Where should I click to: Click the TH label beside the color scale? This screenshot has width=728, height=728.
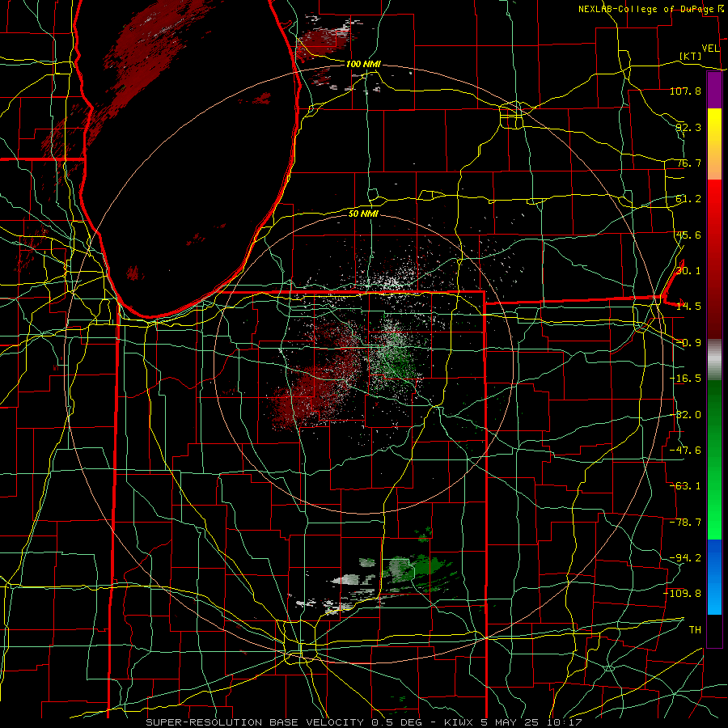(695, 630)
